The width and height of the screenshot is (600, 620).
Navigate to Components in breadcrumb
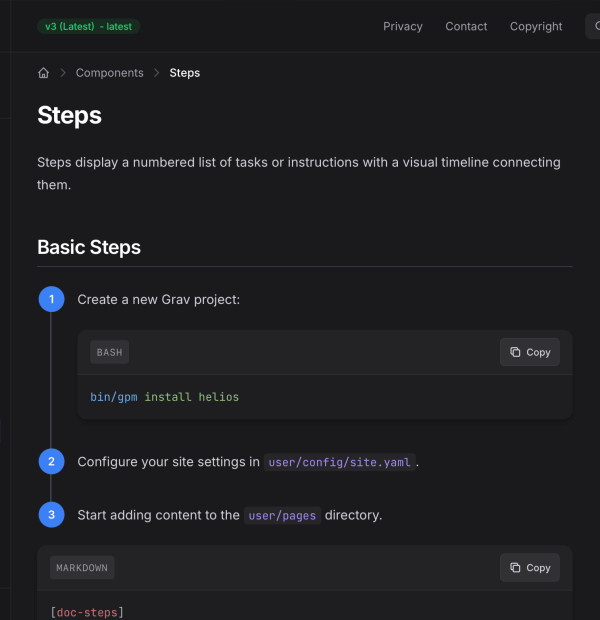109,73
